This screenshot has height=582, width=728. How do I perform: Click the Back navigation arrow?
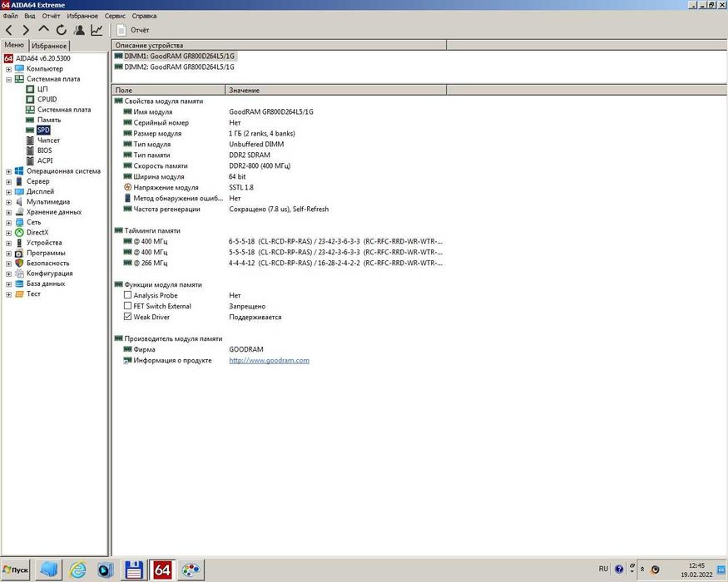9,31
